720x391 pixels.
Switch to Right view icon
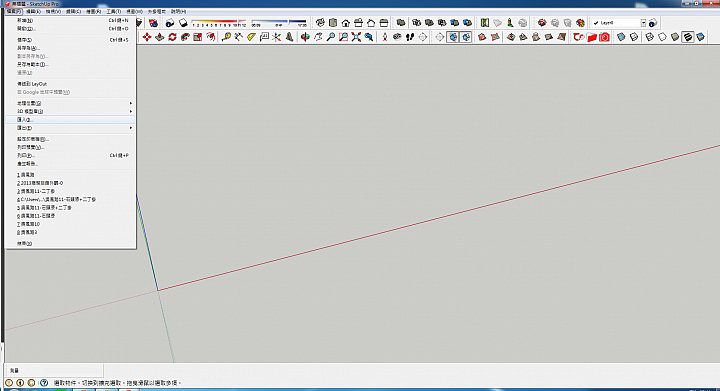pyautogui.click(x=358, y=22)
